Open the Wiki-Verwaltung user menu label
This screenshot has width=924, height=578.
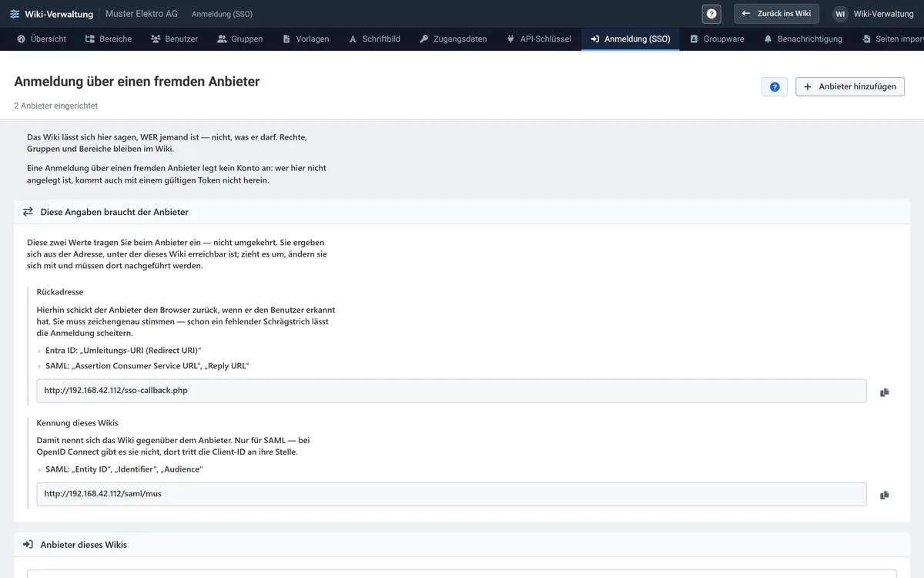coord(883,14)
